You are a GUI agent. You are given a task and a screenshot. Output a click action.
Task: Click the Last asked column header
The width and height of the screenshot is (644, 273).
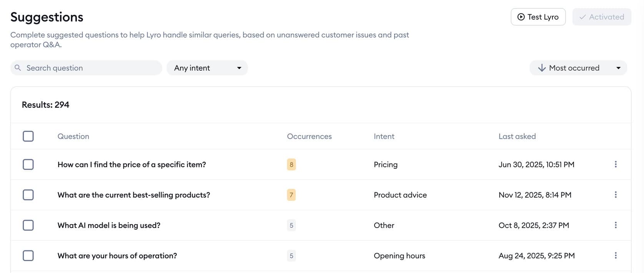(517, 136)
